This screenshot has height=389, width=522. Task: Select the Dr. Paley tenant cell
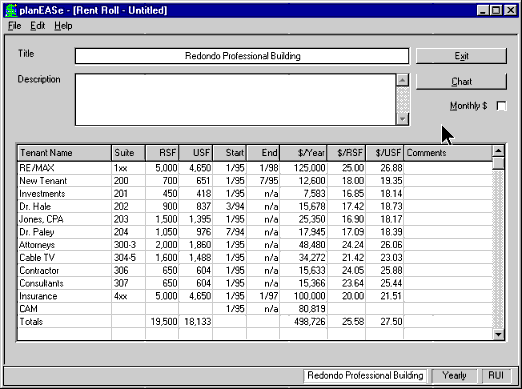tap(64, 232)
